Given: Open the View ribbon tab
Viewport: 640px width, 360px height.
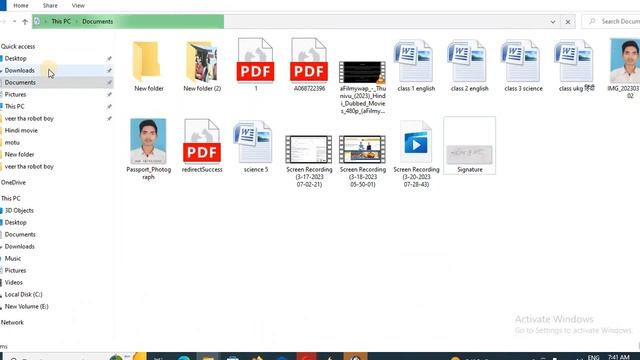Looking at the screenshot, I should (78, 6).
